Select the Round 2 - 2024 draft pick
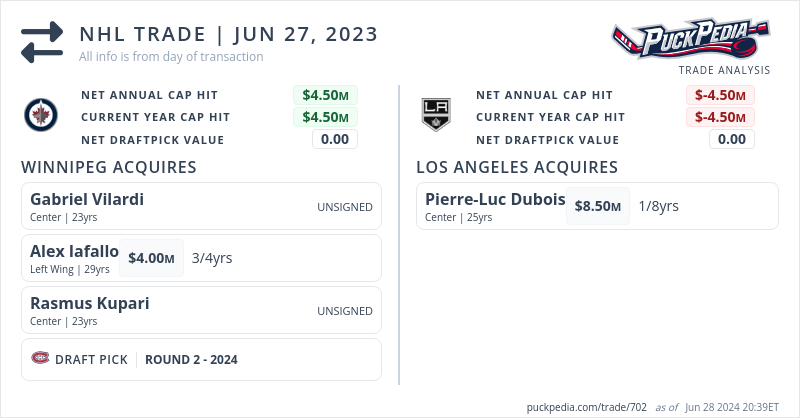The height and width of the screenshot is (418, 800). [191, 359]
